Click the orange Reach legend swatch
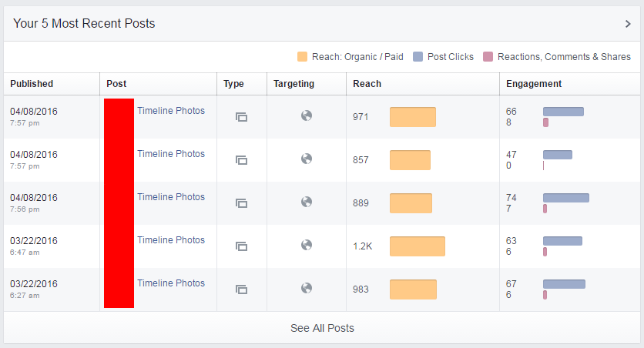 point(302,57)
